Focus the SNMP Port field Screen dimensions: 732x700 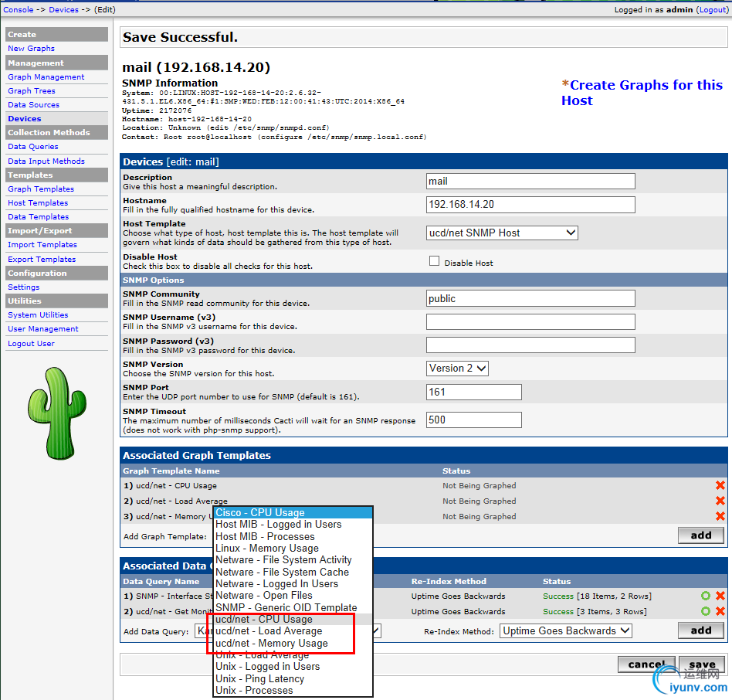tap(474, 392)
